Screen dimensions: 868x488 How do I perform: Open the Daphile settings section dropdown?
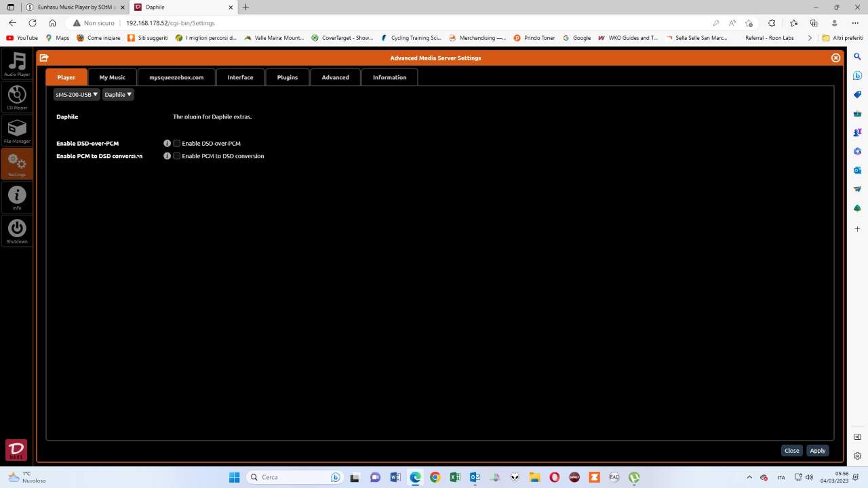[x=118, y=95]
